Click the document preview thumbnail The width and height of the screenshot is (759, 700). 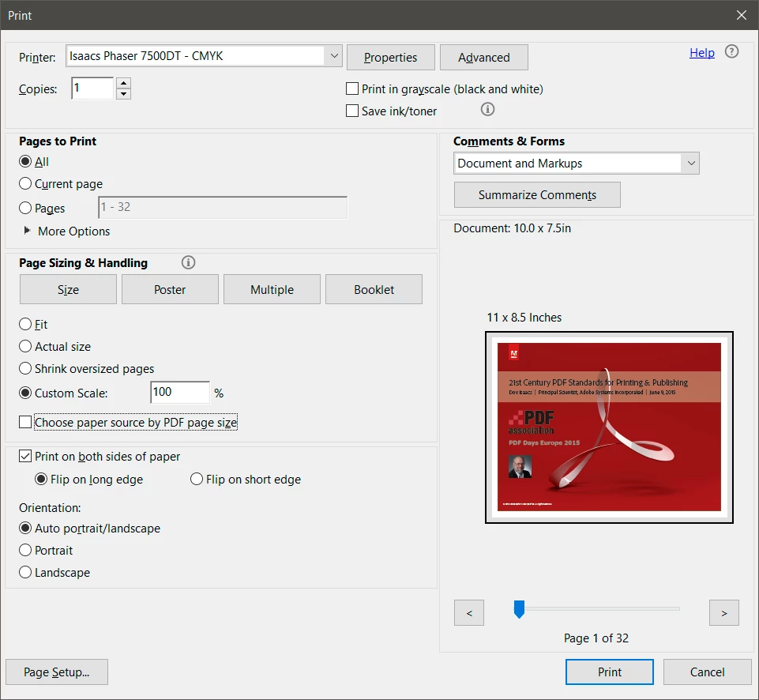pyautogui.click(x=609, y=427)
